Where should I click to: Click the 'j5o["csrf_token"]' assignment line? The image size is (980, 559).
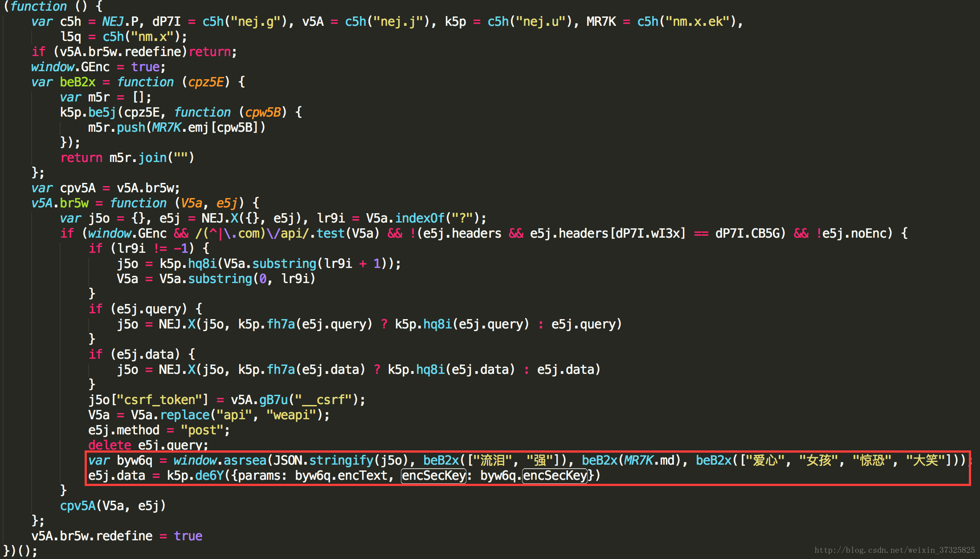227,400
